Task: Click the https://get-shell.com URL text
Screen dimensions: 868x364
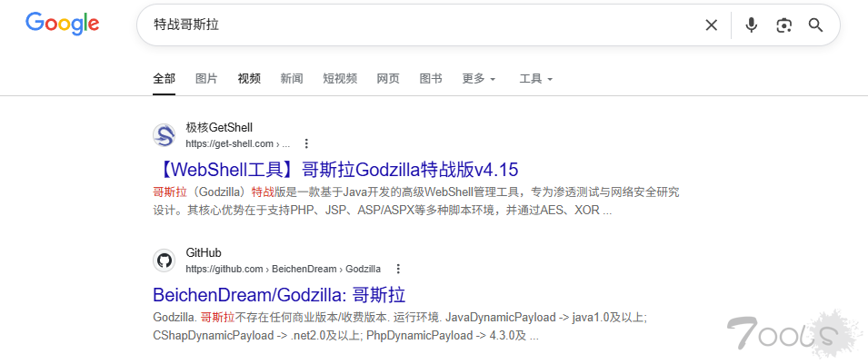Action: coord(238,143)
